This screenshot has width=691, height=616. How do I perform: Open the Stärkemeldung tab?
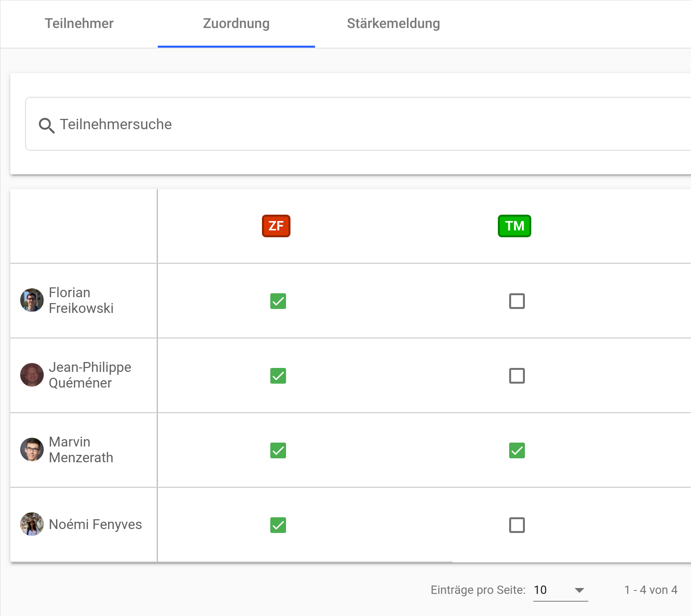(x=393, y=24)
